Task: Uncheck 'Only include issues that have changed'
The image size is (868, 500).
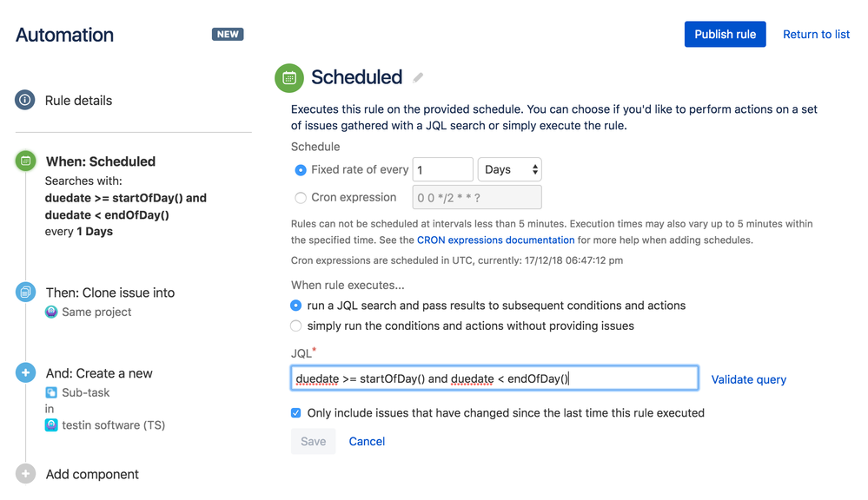Action: coord(295,413)
